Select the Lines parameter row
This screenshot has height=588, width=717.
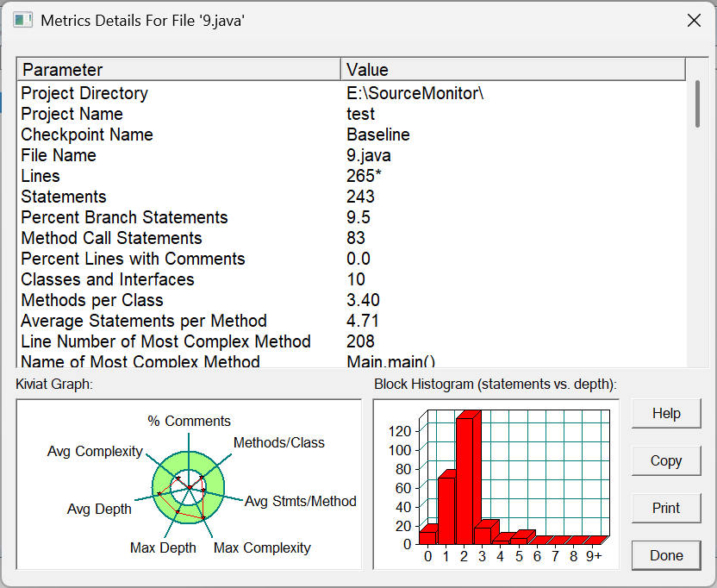pos(352,176)
